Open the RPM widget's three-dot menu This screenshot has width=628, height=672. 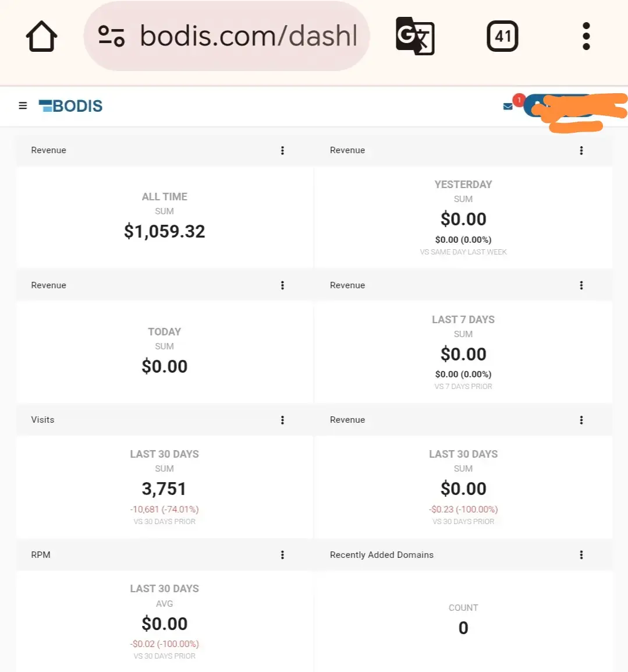pyautogui.click(x=282, y=554)
